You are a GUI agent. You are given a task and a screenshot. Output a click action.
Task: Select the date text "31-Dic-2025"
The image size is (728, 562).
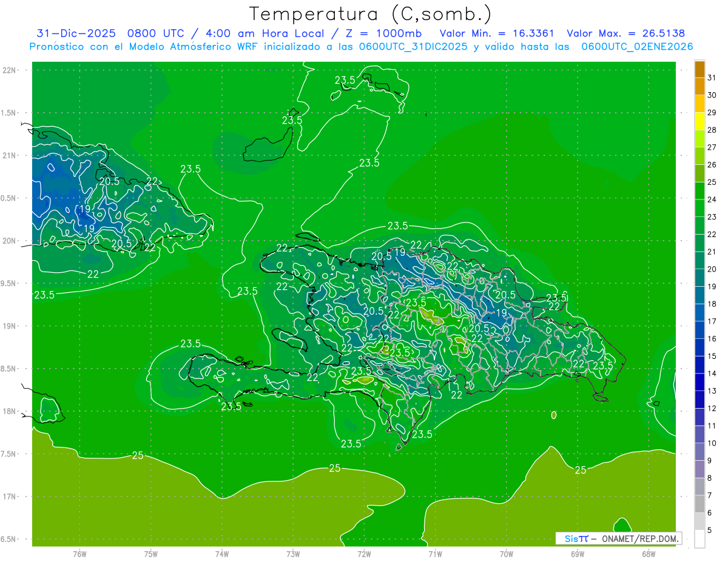(x=76, y=33)
